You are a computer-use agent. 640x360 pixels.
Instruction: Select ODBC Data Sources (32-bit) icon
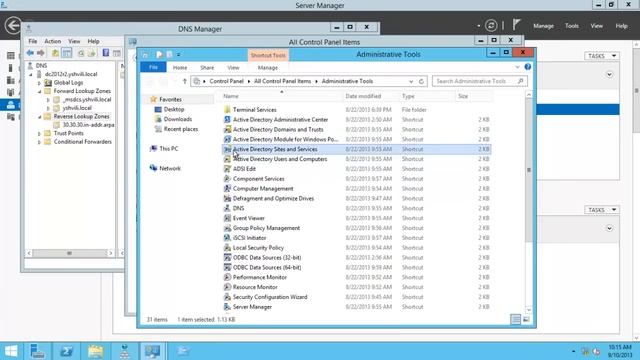227,258
